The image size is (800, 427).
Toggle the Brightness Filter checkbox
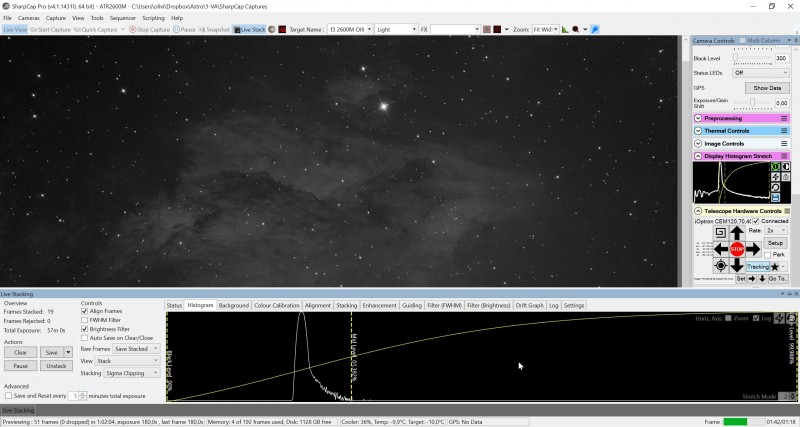tap(85, 329)
